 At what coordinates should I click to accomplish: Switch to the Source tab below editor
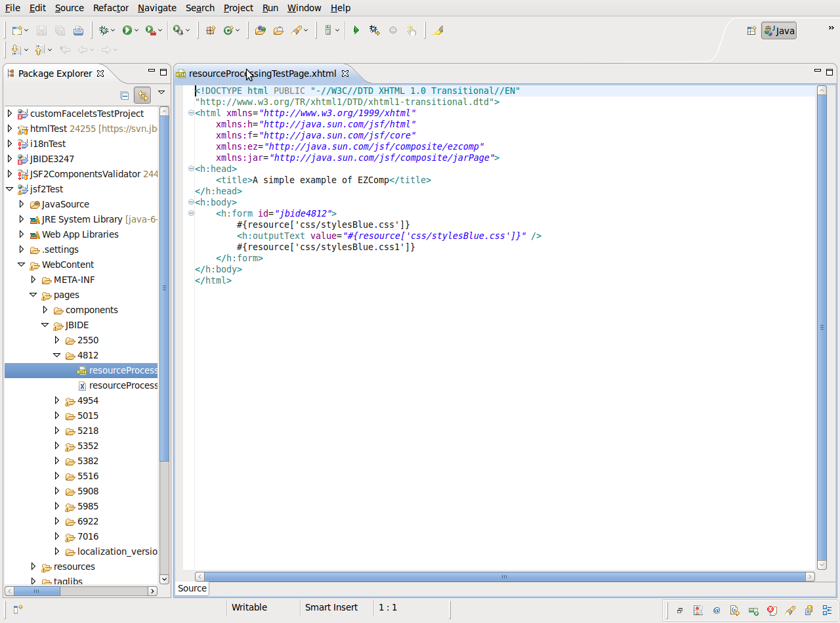pos(192,588)
